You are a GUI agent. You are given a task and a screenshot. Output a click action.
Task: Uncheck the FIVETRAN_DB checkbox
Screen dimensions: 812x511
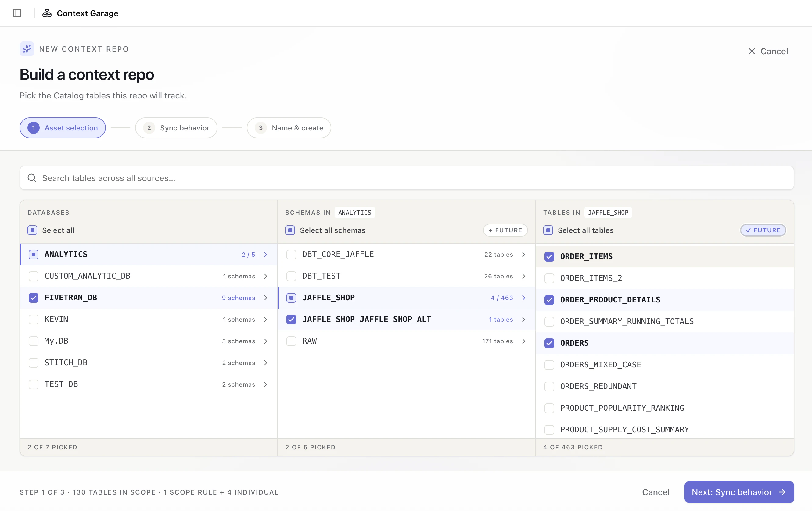tap(33, 298)
